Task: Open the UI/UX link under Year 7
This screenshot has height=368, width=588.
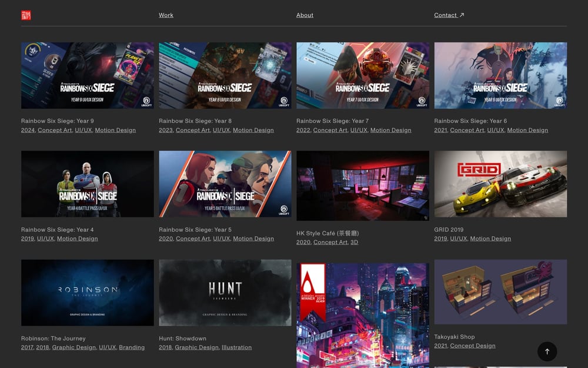Action: [x=360, y=130]
